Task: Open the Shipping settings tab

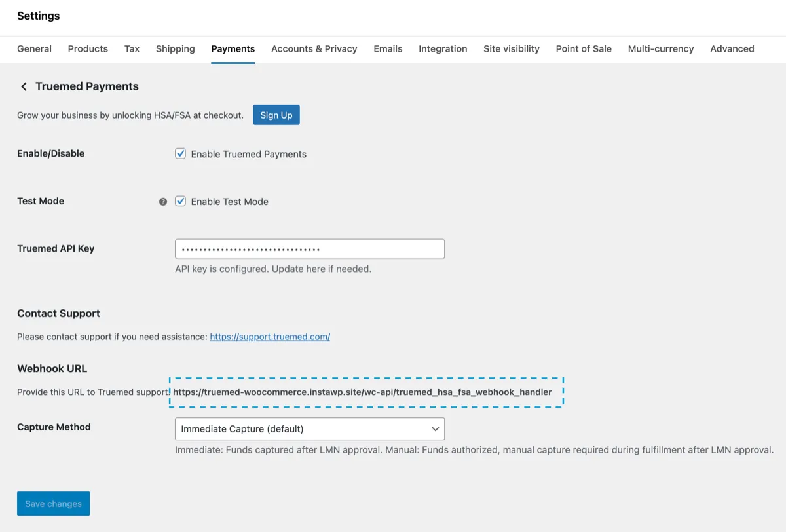Action: (176, 49)
